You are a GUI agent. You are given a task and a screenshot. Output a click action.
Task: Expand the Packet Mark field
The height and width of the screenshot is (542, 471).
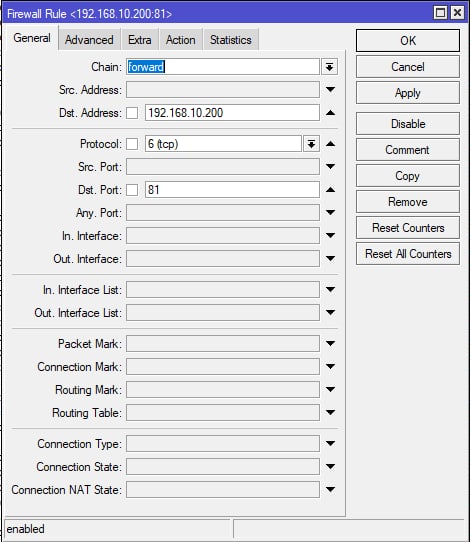(330, 344)
